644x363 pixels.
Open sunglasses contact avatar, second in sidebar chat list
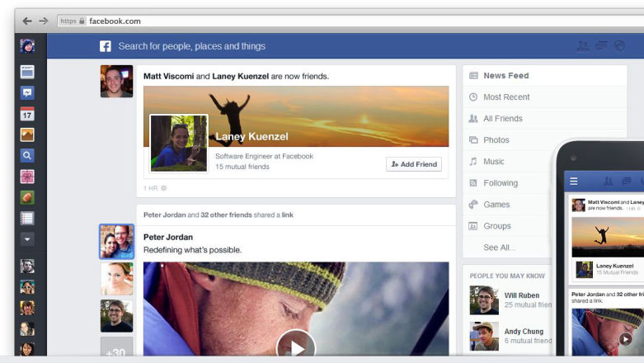coord(27,287)
